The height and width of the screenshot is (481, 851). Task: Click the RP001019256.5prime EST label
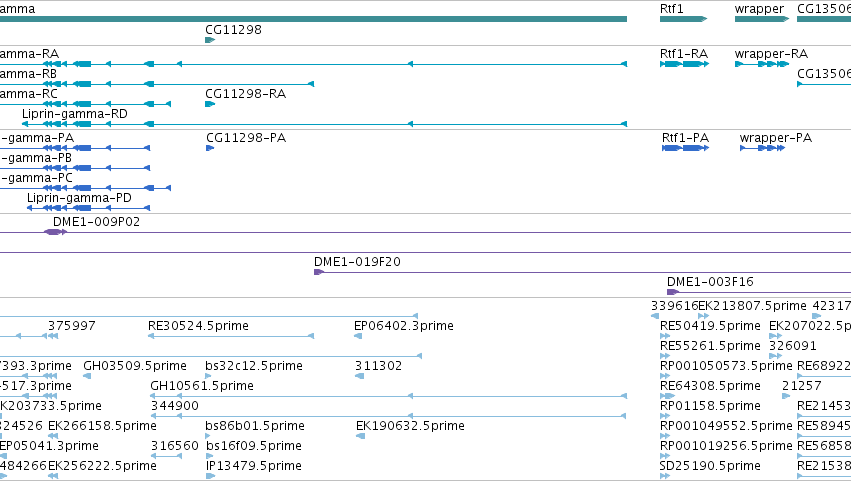click(726, 446)
